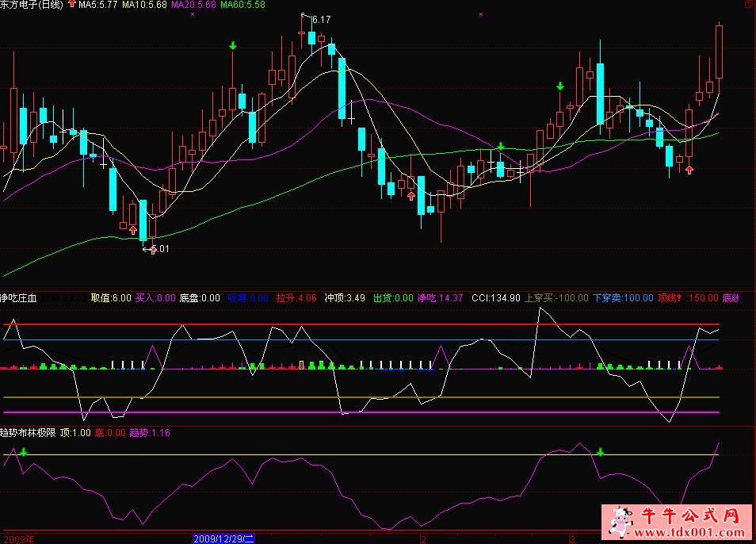Click the 上穿买:-100.00 indicator value
The image size is (756, 544).
pyautogui.click(x=556, y=298)
